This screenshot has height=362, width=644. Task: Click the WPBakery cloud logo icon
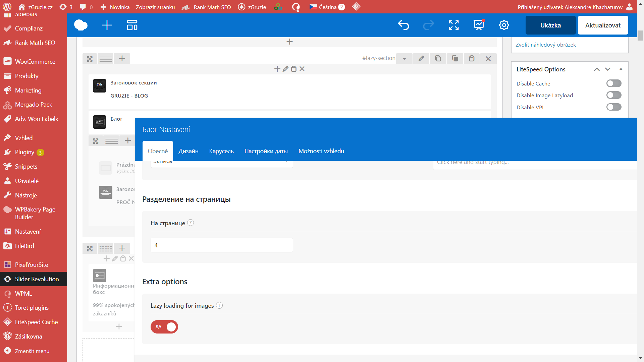tap(81, 25)
